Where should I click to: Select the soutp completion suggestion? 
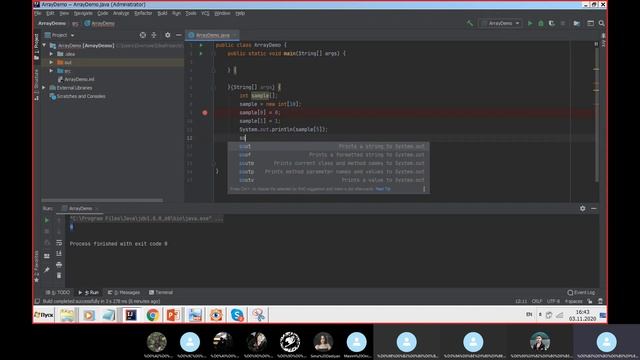point(328,171)
